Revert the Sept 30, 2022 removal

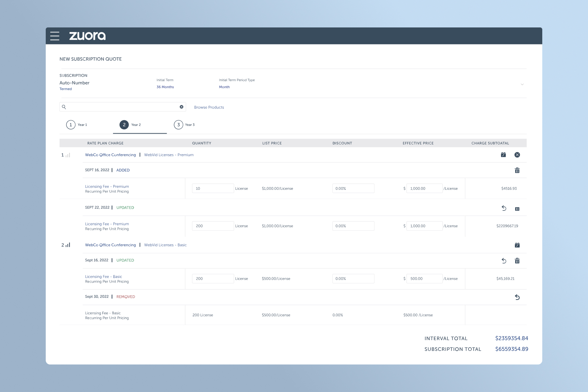[517, 297]
